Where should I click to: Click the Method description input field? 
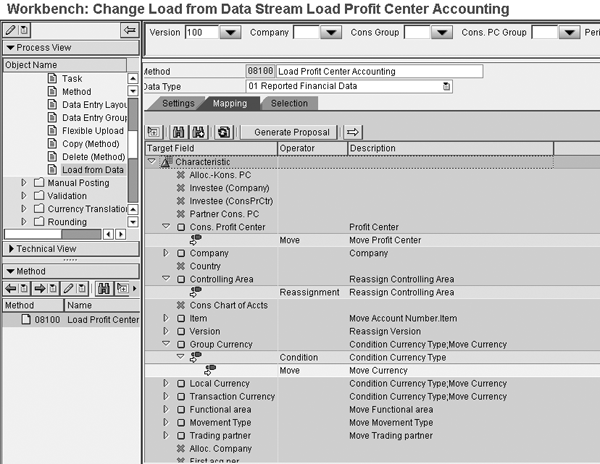(x=380, y=71)
